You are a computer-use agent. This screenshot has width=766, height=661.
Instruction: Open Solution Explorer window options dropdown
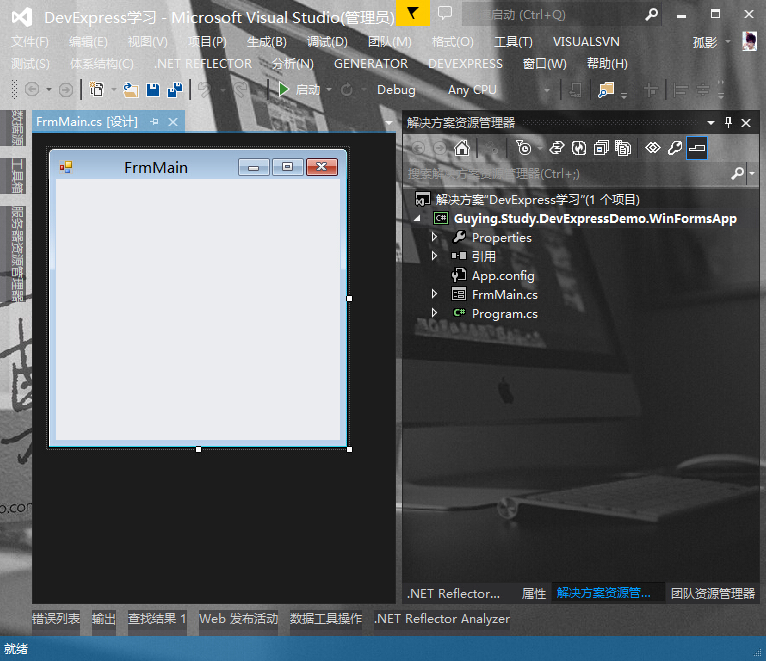(x=711, y=123)
